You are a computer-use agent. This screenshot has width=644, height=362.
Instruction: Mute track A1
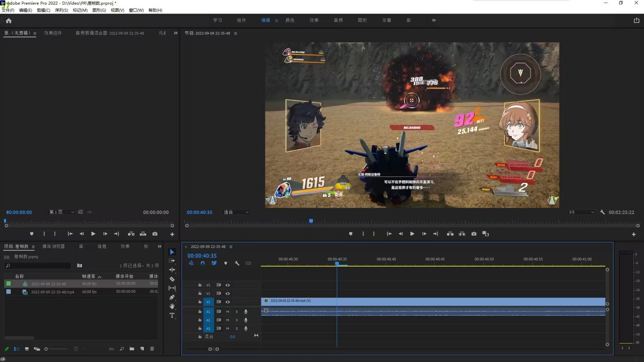coord(228,312)
